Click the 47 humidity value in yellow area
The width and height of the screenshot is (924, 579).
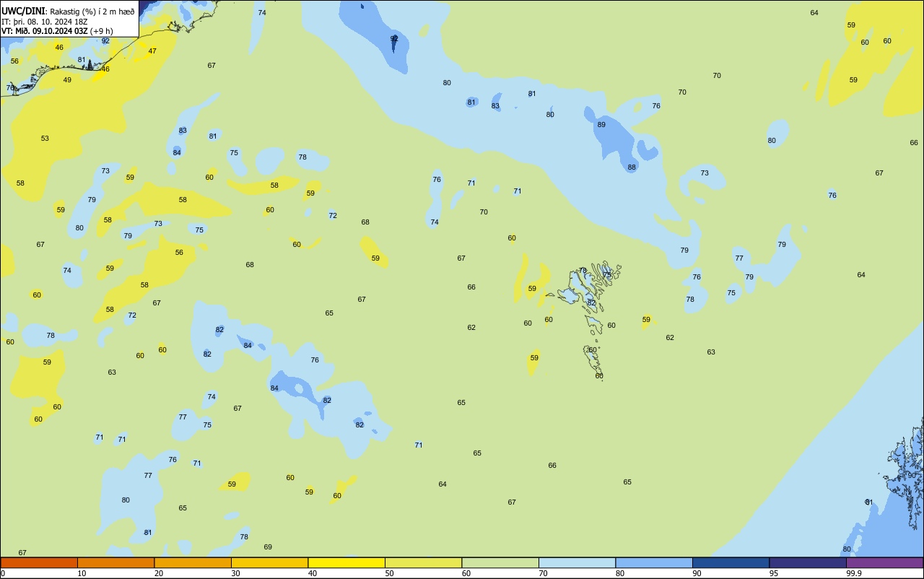(x=152, y=51)
